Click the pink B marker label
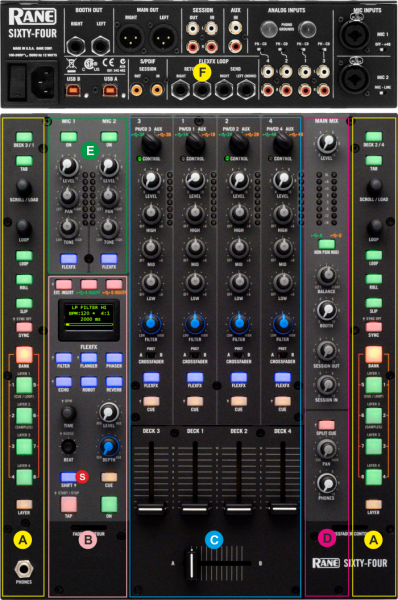 (x=88, y=540)
